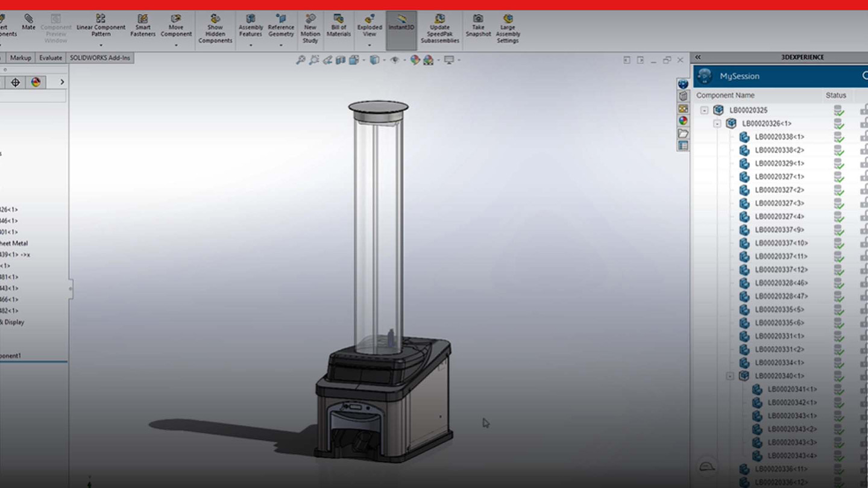Select component LB00020329<1> in the tree

(x=779, y=163)
